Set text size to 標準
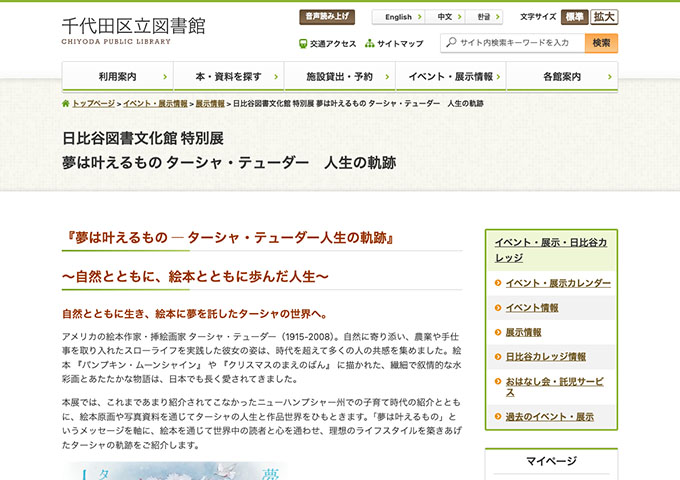The width and height of the screenshot is (680, 480). coord(575,17)
